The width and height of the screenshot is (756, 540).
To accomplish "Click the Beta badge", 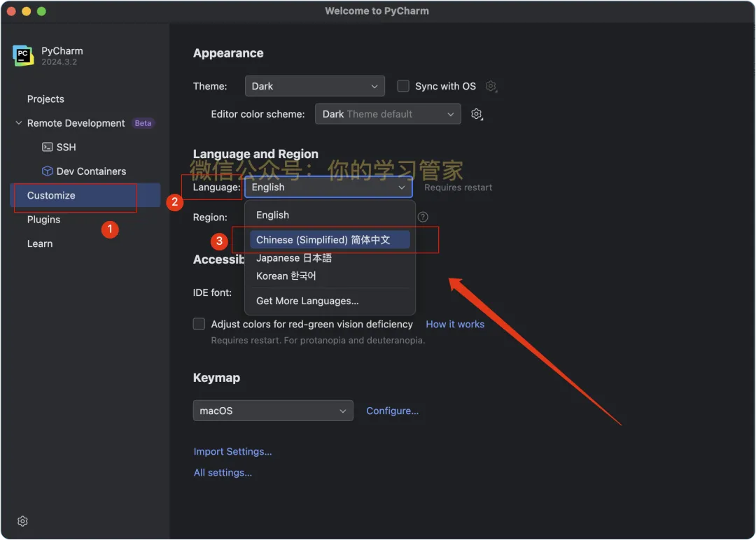I will (x=143, y=123).
